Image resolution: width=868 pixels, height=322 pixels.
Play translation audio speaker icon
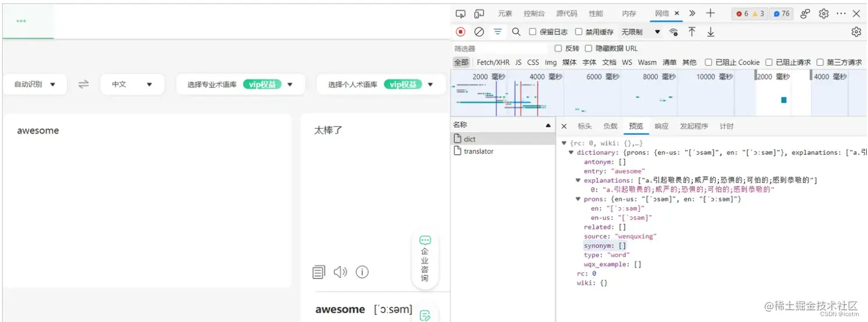point(340,272)
